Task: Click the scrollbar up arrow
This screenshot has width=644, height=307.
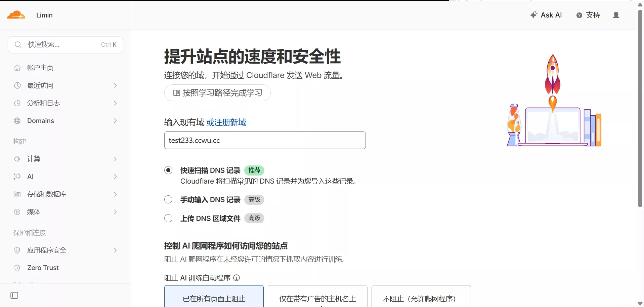Action: [x=640, y=4]
